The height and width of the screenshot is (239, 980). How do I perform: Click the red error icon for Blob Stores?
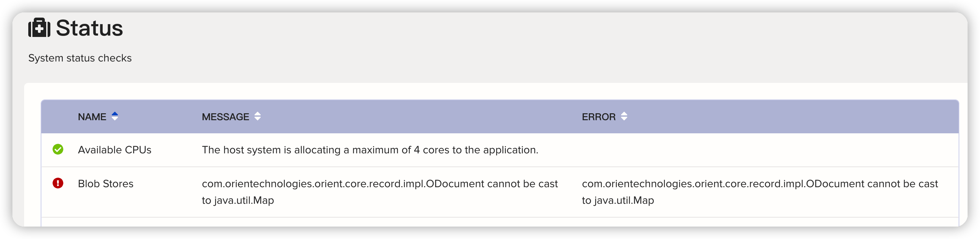pos(58,183)
